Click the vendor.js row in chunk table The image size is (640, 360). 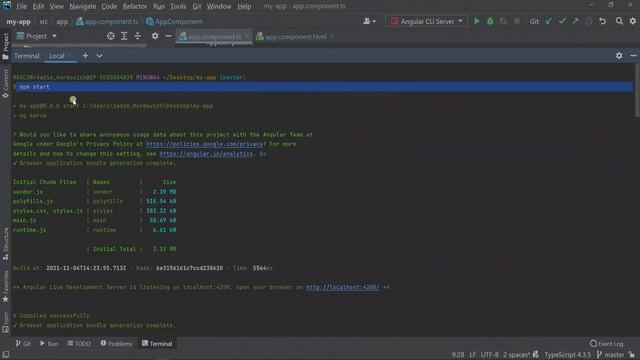94,192
